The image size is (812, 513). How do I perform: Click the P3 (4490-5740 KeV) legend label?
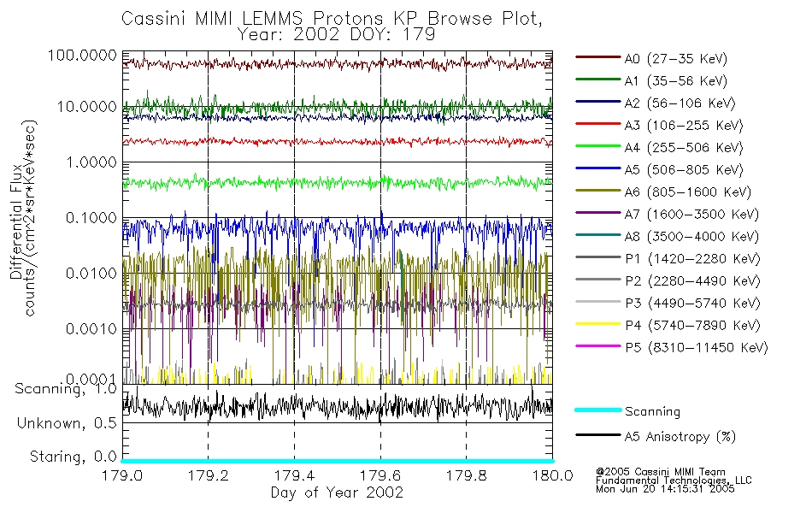point(693,304)
